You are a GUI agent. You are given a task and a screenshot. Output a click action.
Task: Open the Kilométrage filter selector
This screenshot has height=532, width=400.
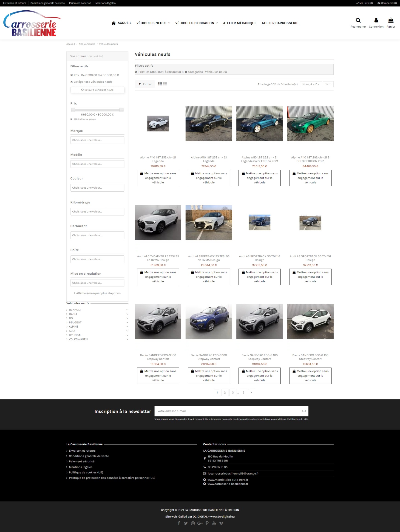tap(97, 212)
